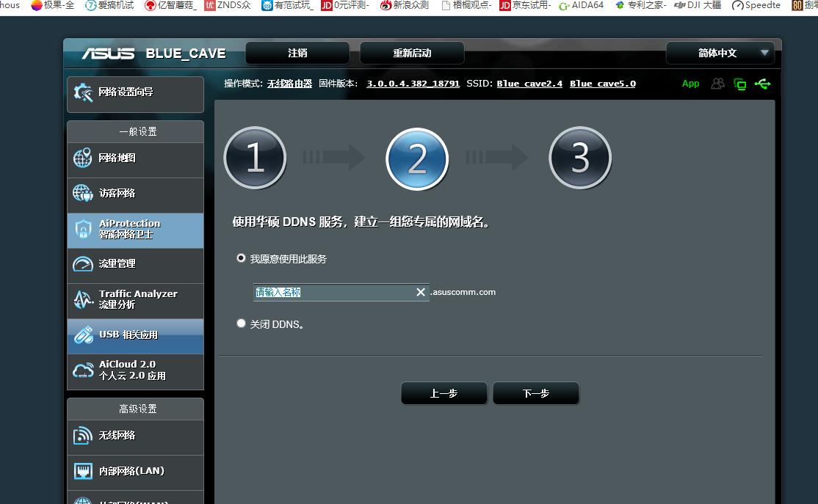The image size is (818, 504).
Task: Click the AiProtection shield lock icon
Action: [x=83, y=230]
